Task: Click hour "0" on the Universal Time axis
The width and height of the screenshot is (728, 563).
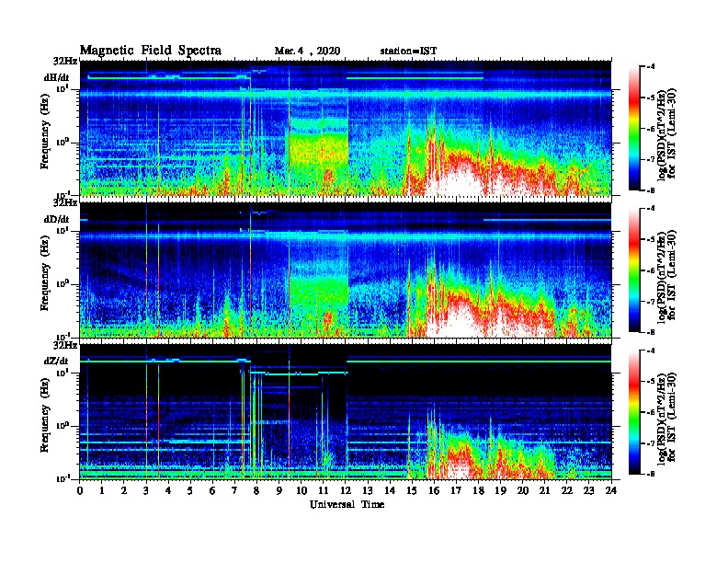Action: 80,491
